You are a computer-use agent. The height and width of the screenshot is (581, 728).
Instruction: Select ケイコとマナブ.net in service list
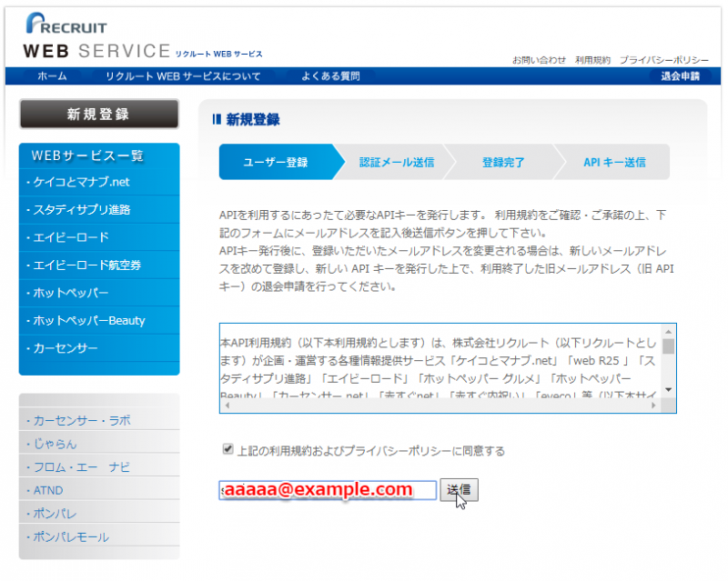point(84,182)
